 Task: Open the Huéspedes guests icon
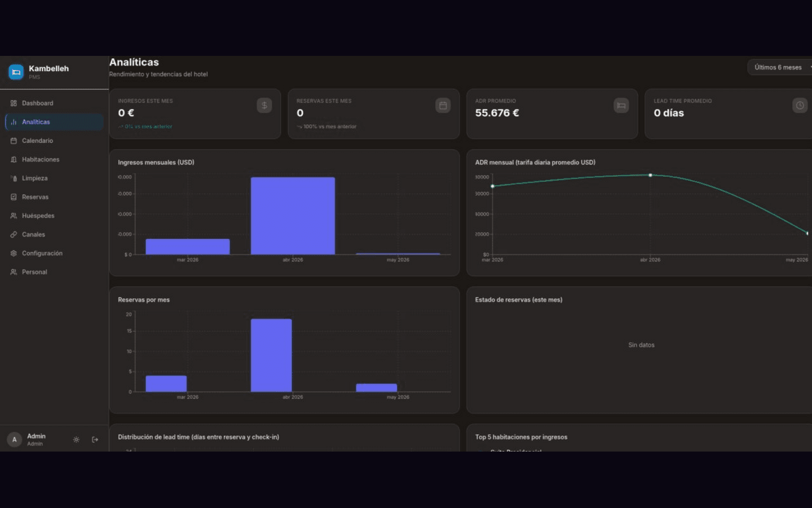point(14,216)
